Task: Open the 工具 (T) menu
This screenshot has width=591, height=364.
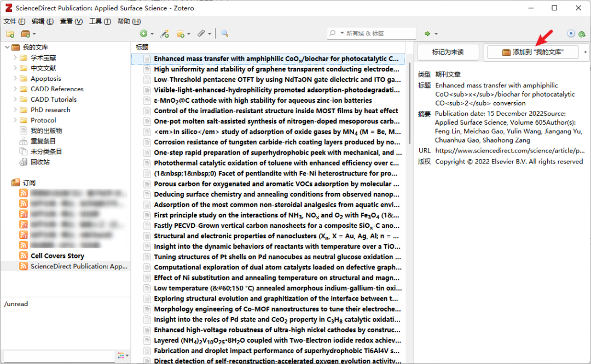Action: (100, 21)
